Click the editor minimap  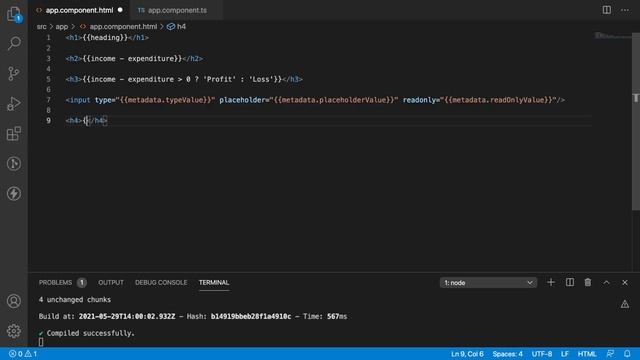[x=612, y=36]
